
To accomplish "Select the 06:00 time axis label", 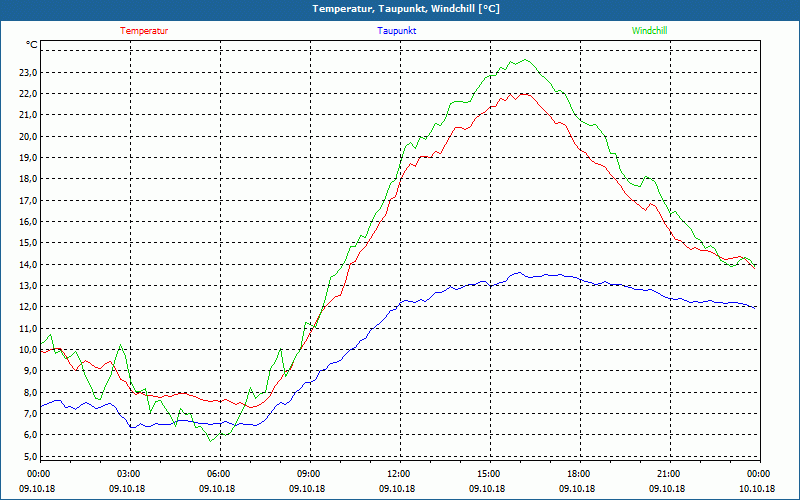I will tap(218, 474).
